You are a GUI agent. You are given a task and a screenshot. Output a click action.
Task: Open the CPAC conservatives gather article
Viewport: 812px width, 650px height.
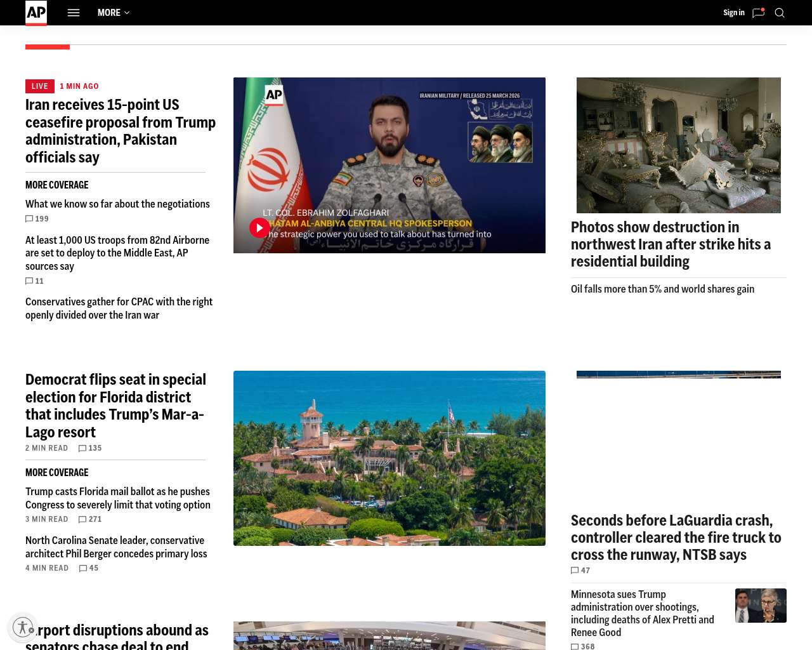pos(119,308)
